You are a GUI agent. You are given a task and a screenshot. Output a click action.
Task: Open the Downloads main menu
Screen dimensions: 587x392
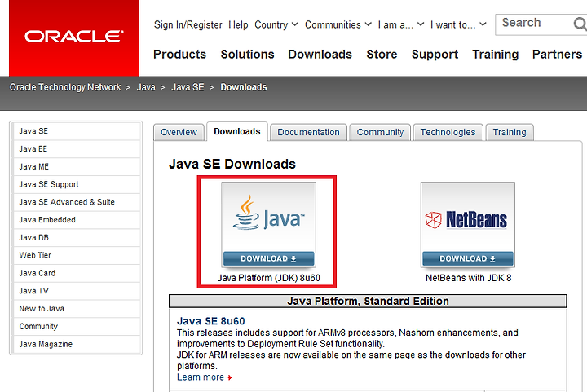320,55
